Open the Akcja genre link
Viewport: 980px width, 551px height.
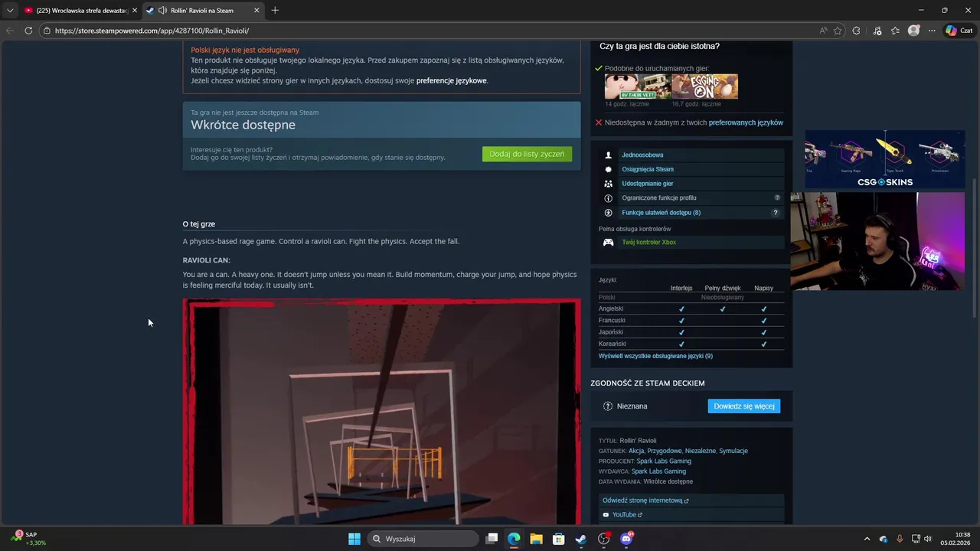pyautogui.click(x=636, y=451)
